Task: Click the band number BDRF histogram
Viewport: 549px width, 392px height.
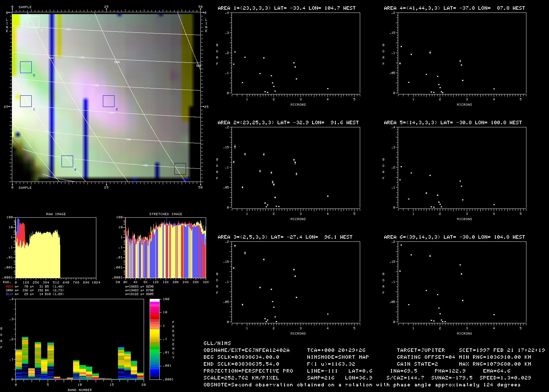Action: 79,339
